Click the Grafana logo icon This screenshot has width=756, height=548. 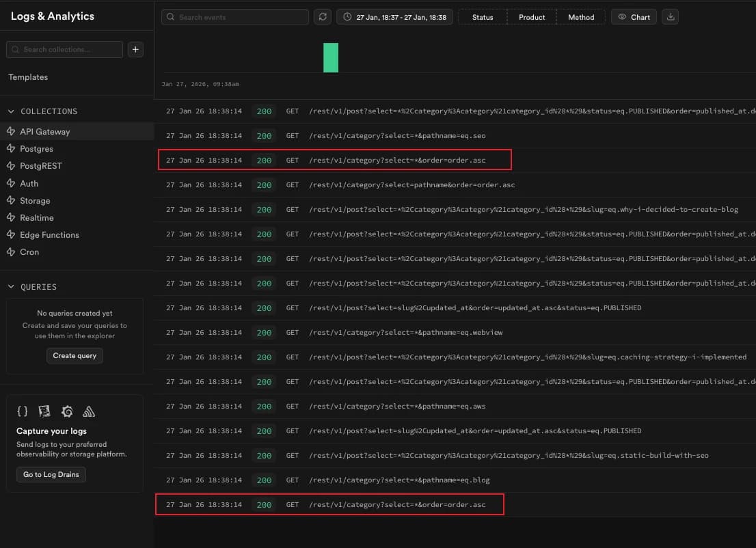67,411
